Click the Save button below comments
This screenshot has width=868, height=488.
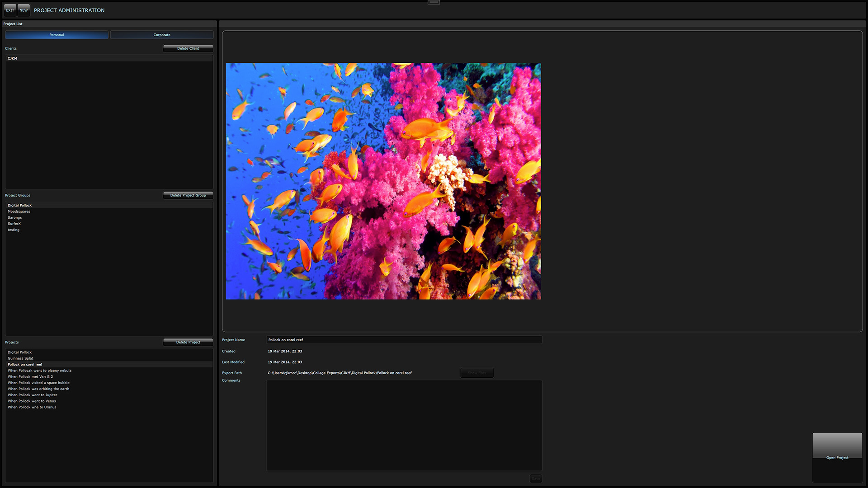536,478
